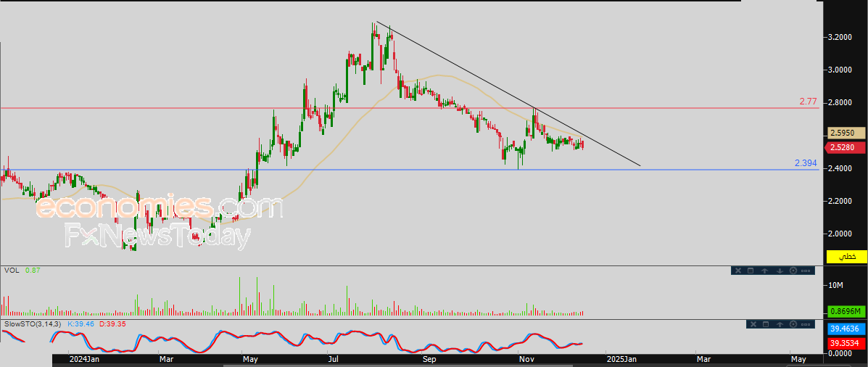Click the yellow chart-type label on price axis
The width and height of the screenshot is (868, 367).
(x=846, y=257)
